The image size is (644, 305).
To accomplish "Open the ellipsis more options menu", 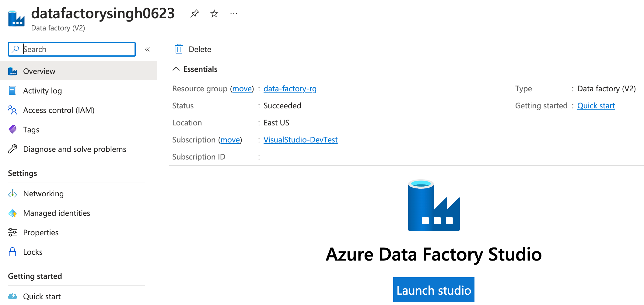I will 233,13.
